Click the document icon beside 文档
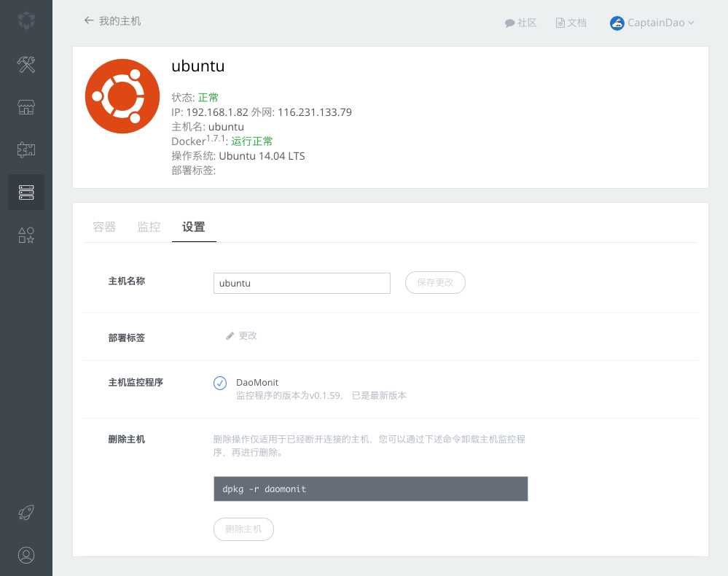 [560, 23]
